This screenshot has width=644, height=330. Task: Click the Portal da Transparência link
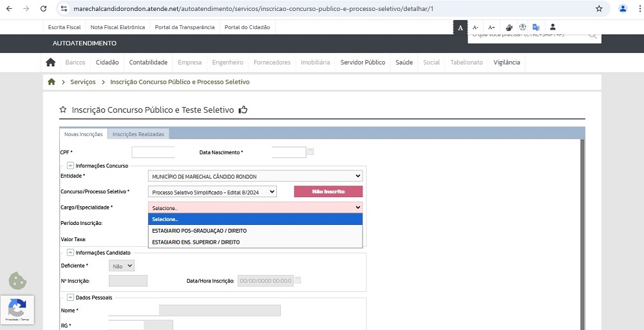184,27
